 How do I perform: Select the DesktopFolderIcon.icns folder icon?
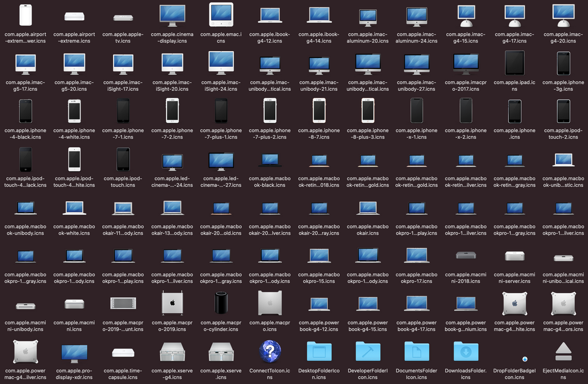[319, 351]
